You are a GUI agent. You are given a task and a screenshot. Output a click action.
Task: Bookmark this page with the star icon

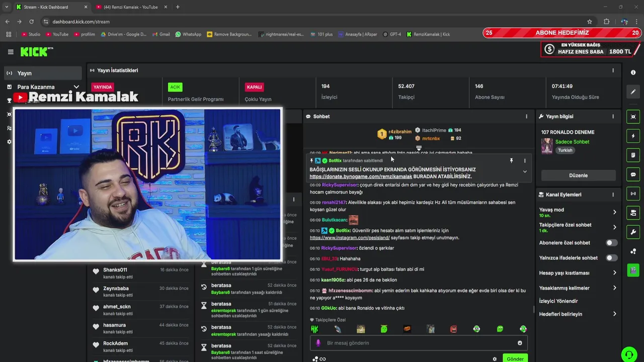[590, 22]
